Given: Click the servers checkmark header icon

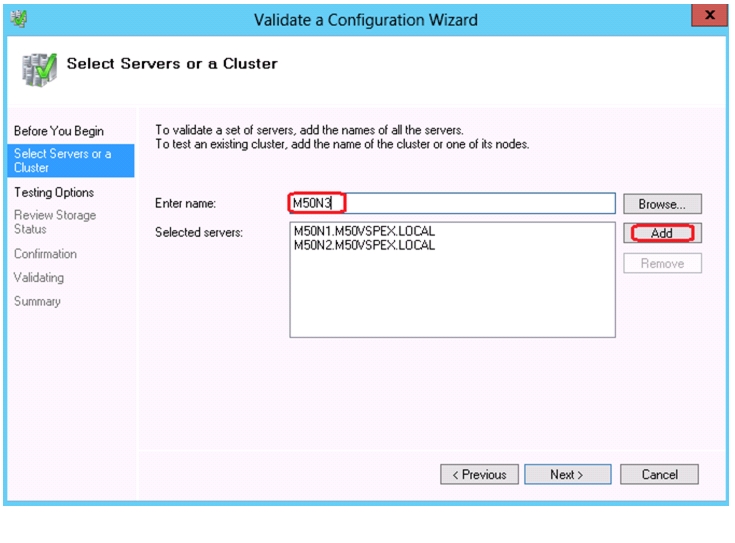Looking at the screenshot, I should tap(39, 69).
